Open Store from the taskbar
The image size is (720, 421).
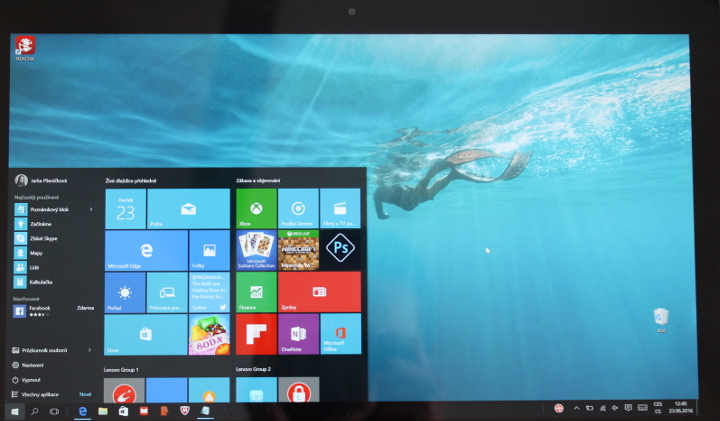click(124, 411)
